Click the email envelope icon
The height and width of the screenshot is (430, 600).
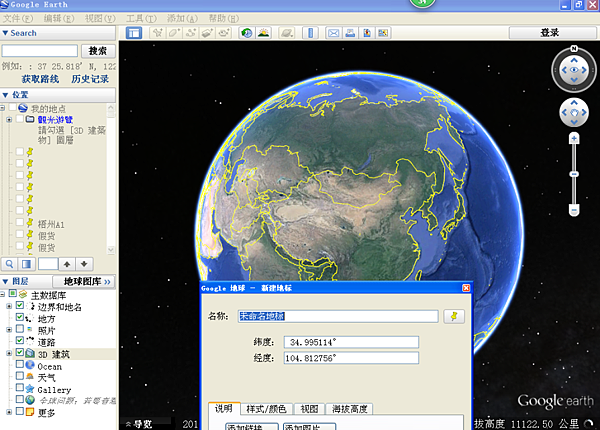click(334, 33)
